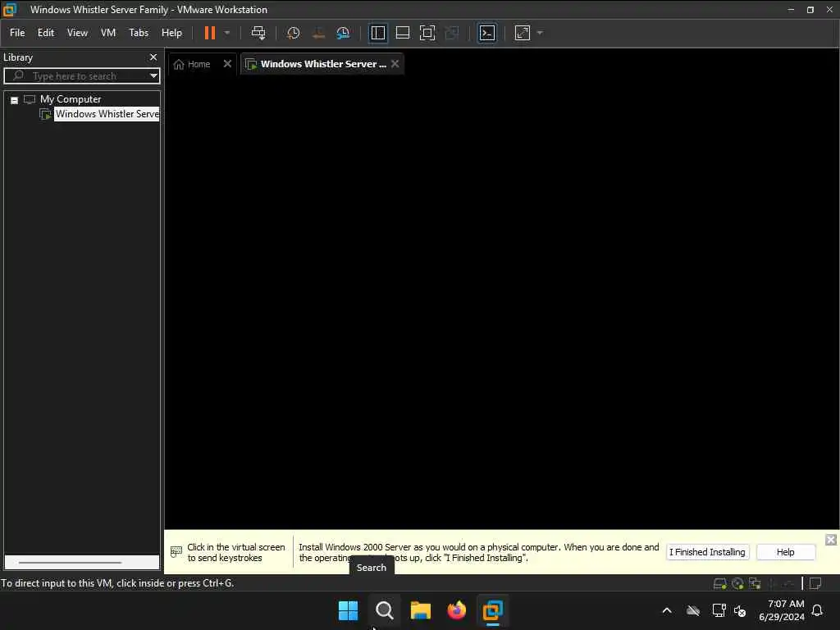Click the network tray icon
The image size is (840, 630).
[719, 610]
